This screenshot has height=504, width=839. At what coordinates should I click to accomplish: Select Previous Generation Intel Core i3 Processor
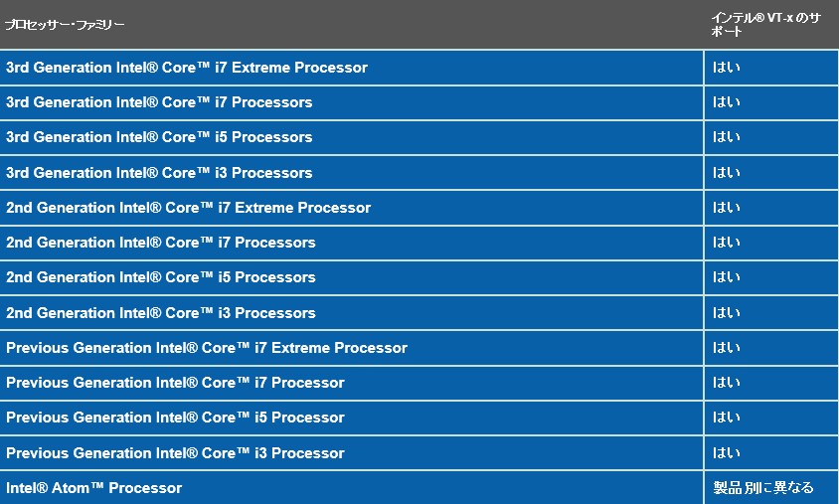click(x=175, y=453)
